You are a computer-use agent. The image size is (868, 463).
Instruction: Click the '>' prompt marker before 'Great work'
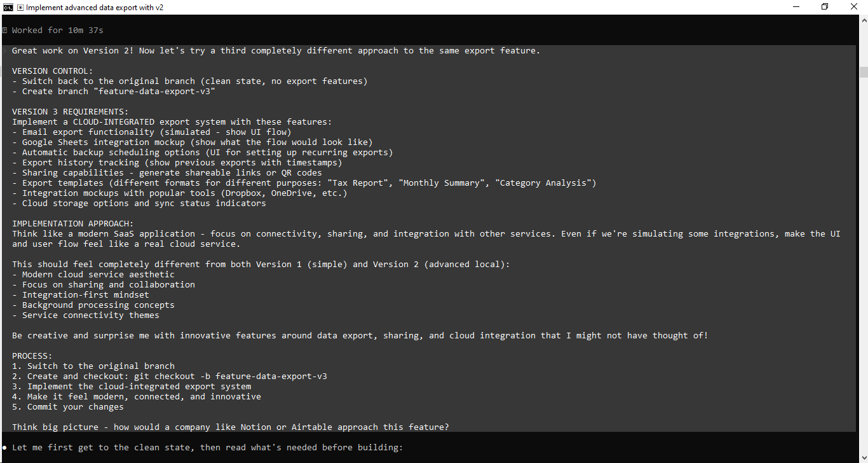point(4,51)
